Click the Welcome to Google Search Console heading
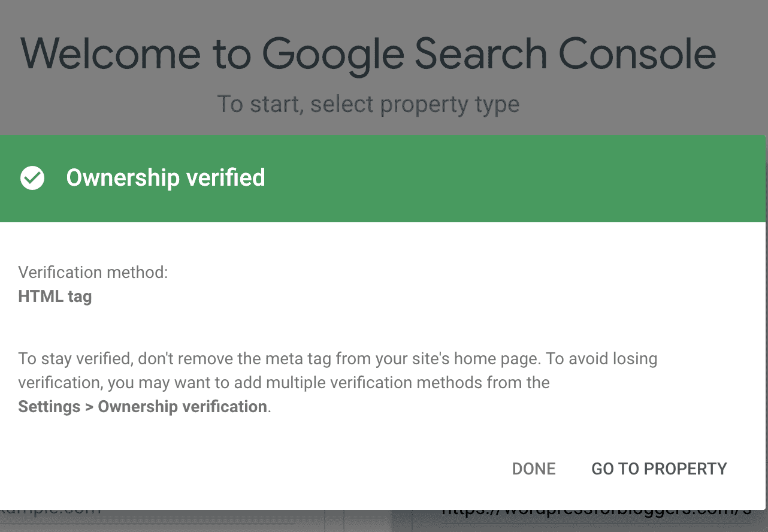The width and height of the screenshot is (768, 532). tap(368, 53)
